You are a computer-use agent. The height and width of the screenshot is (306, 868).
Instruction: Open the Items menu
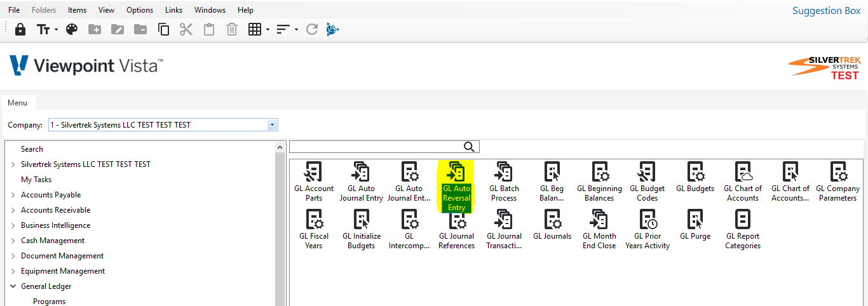tap(77, 10)
